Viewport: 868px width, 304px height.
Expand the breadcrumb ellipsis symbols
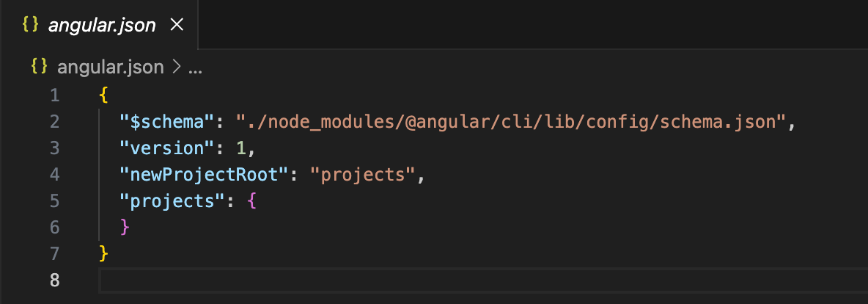tap(196, 68)
